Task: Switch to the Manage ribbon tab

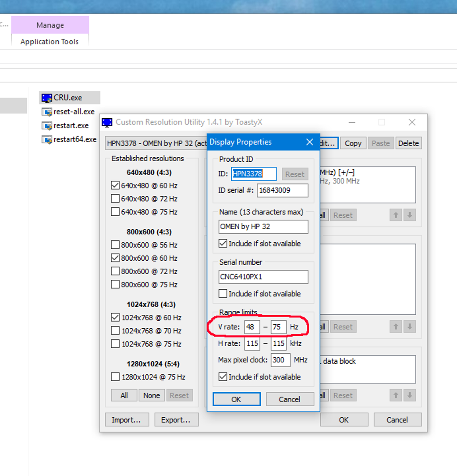Action: [50, 25]
